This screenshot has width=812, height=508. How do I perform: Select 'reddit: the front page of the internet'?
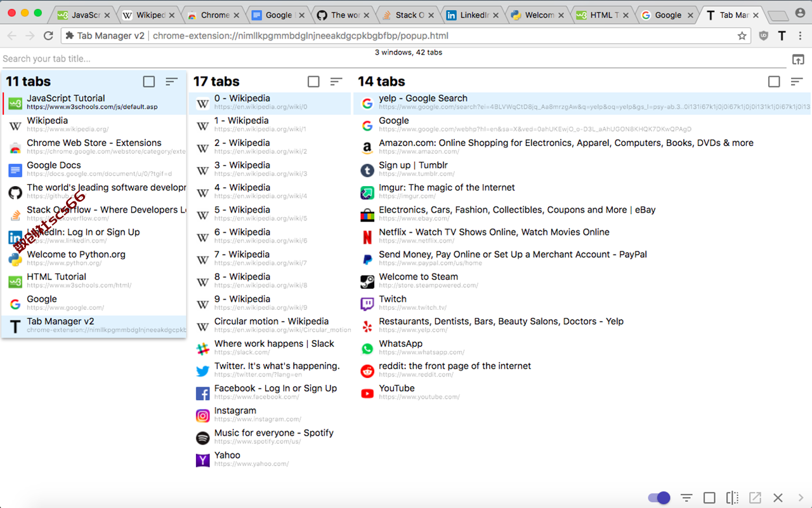[x=582, y=371]
